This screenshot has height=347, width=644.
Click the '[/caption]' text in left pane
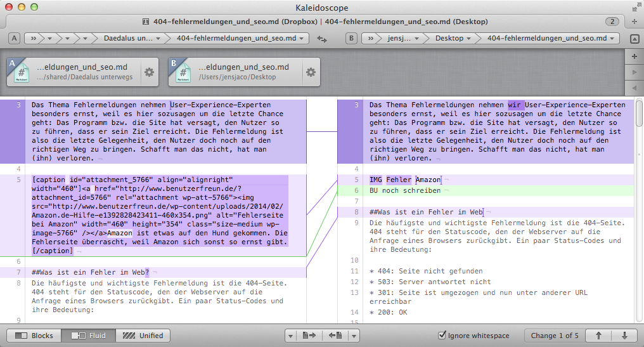tap(52, 251)
